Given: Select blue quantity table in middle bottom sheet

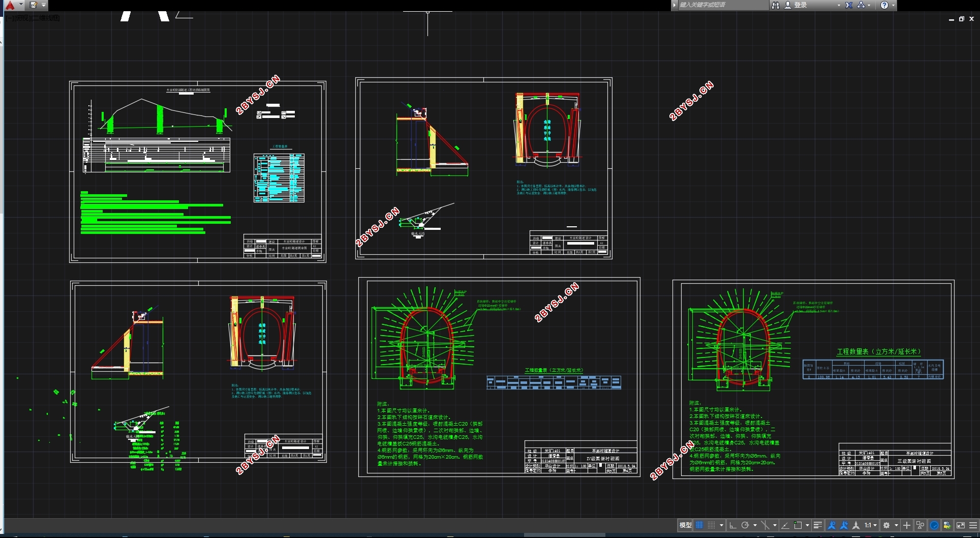Looking at the screenshot, I should coord(554,382).
